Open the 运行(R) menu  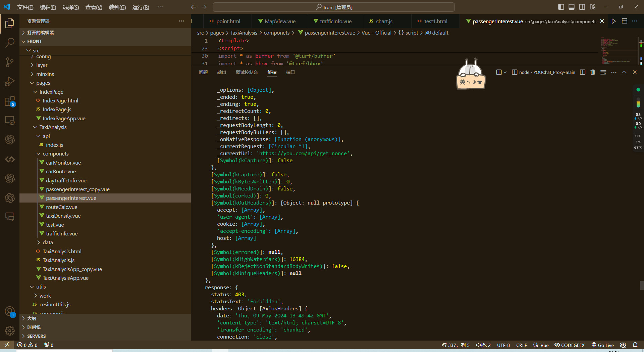coord(141,7)
